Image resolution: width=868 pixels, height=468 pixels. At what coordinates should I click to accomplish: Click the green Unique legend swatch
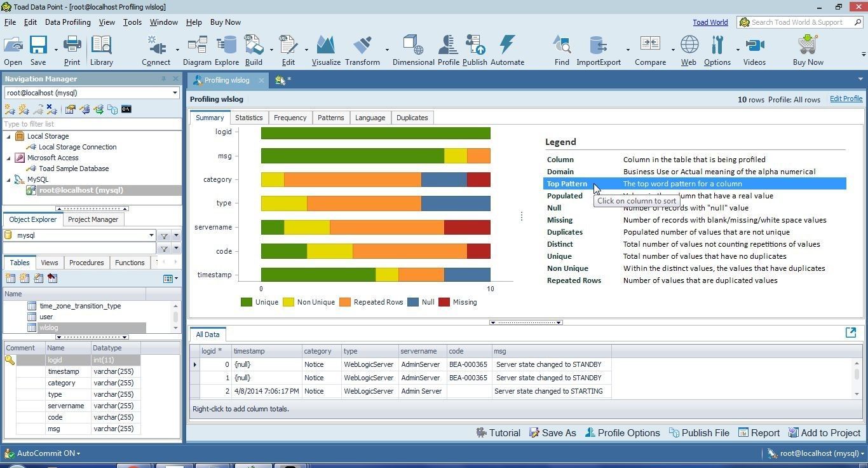click(247, 302)
